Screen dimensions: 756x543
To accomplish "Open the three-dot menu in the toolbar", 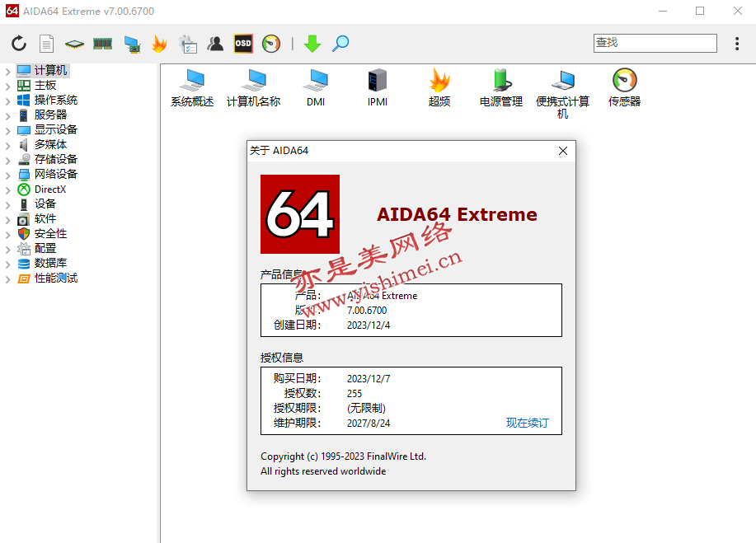I will click(737, 44).
